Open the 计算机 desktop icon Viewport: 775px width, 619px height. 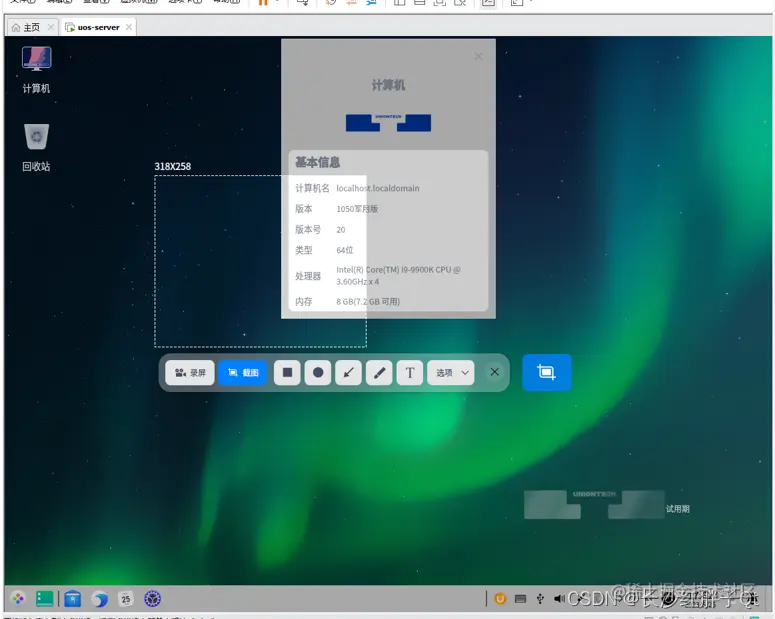point(36,69)
